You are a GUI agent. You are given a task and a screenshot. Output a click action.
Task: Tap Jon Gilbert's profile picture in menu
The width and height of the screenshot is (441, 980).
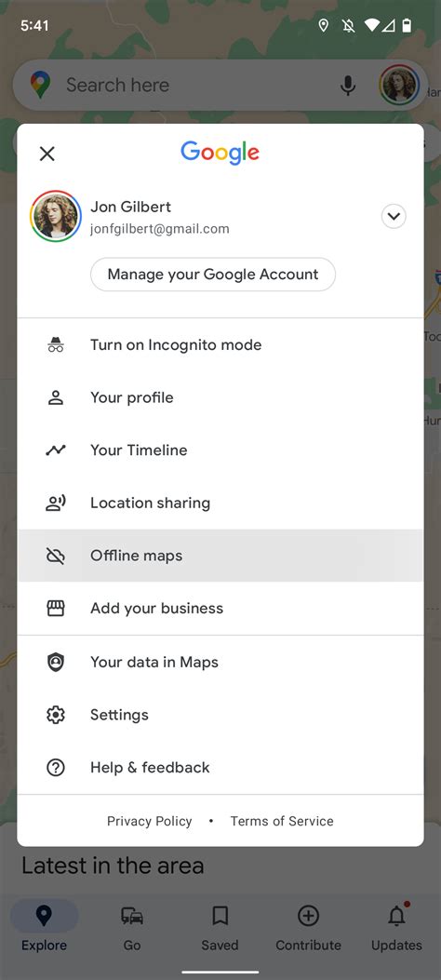click(56, 216)
